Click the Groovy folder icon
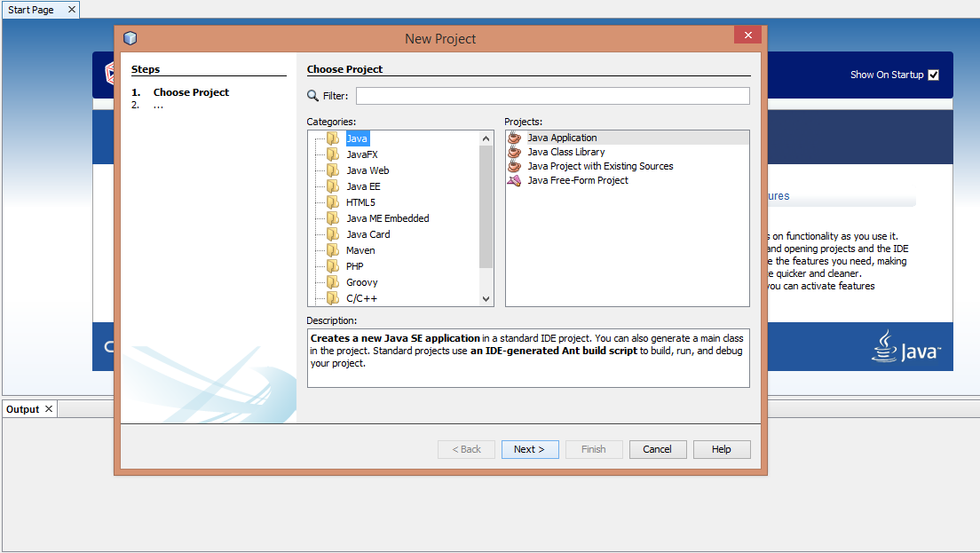980x553 pixels. pyautogui.click(x=333, y=282)
